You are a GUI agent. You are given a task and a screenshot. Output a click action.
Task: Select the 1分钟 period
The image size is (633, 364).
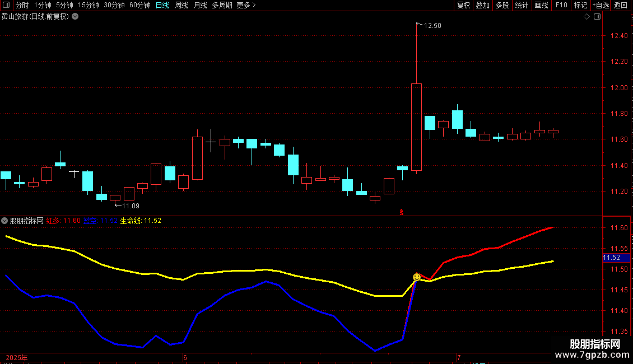(x=43, y=5)
